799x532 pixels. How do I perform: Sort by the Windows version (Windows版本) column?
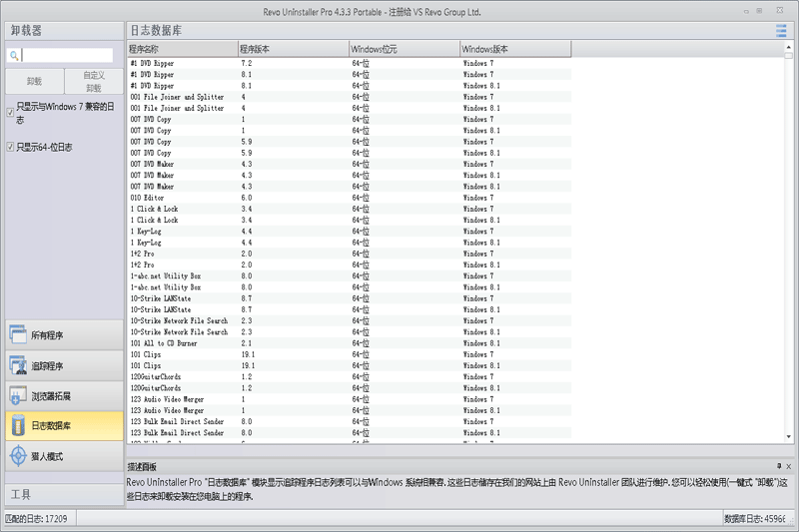pos(515,49)
